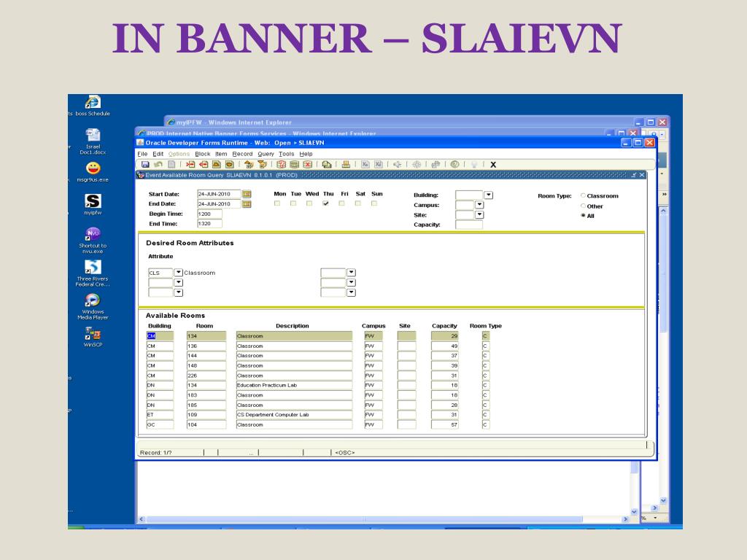Click room 226 cell in Available Rooms
This screenshot has height=560, width=747.
point(206,376)
